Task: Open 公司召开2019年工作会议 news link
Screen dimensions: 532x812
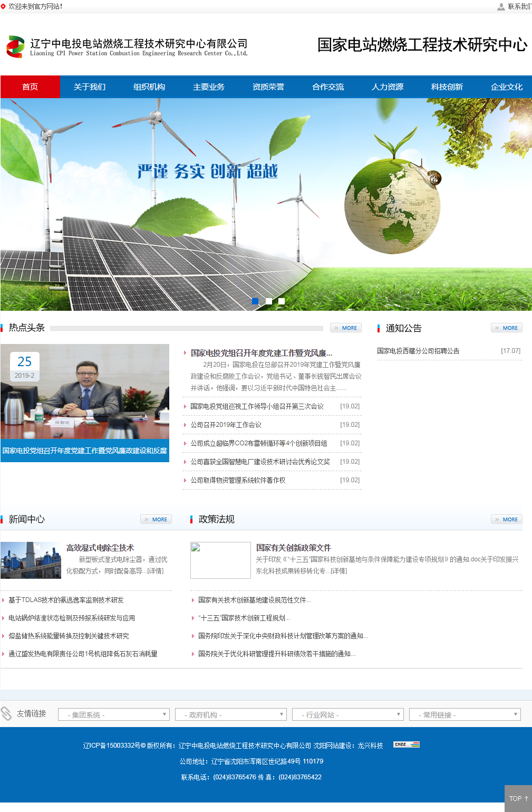Action: [226, 425]
